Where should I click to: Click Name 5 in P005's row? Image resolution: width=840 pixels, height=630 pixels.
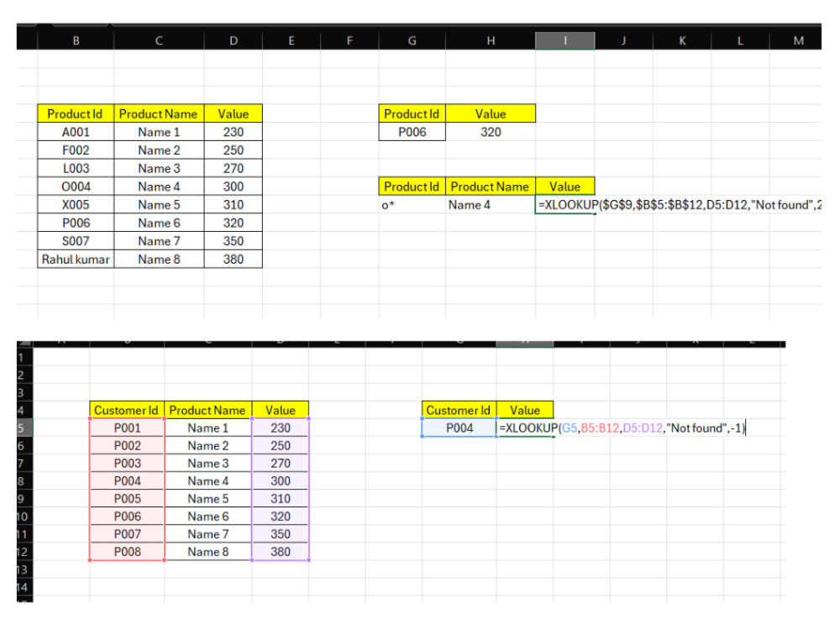coord(207,499)
